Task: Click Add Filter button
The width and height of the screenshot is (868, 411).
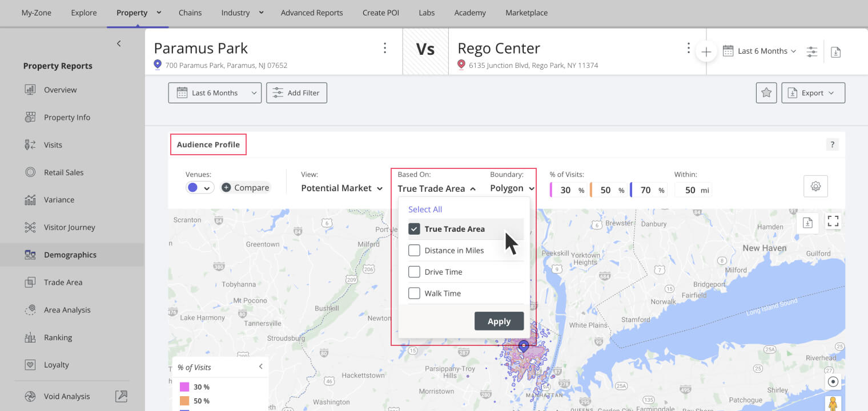Action: 296,93
